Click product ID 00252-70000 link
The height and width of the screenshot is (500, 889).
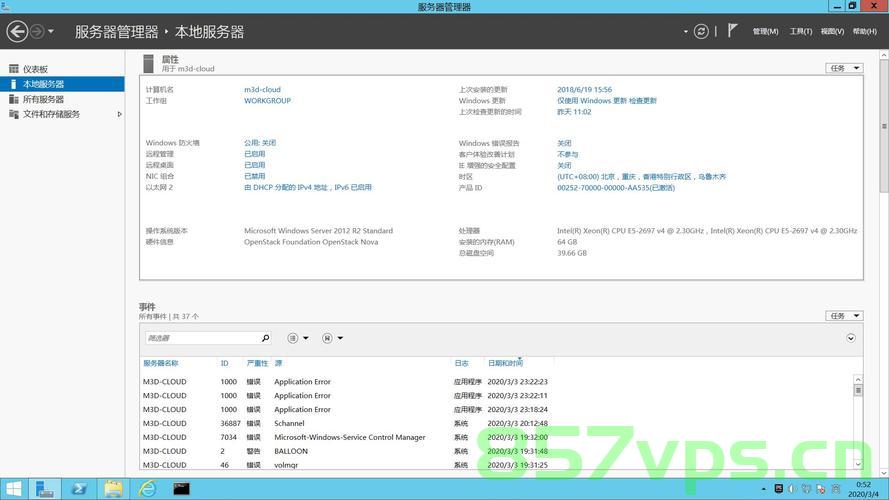pos(616,188)
